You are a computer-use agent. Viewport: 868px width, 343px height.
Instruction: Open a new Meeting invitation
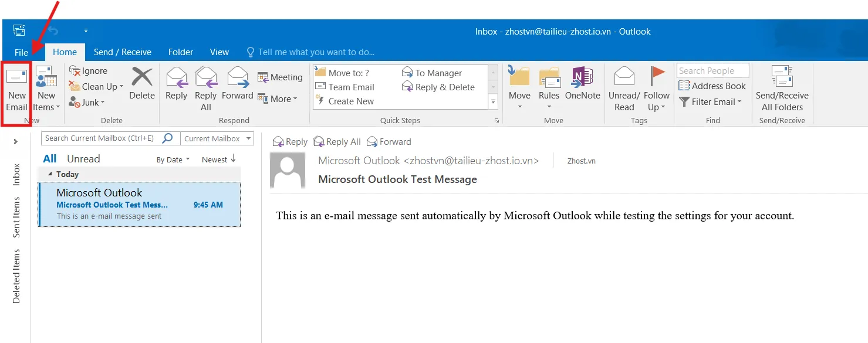tap(281, 77)
